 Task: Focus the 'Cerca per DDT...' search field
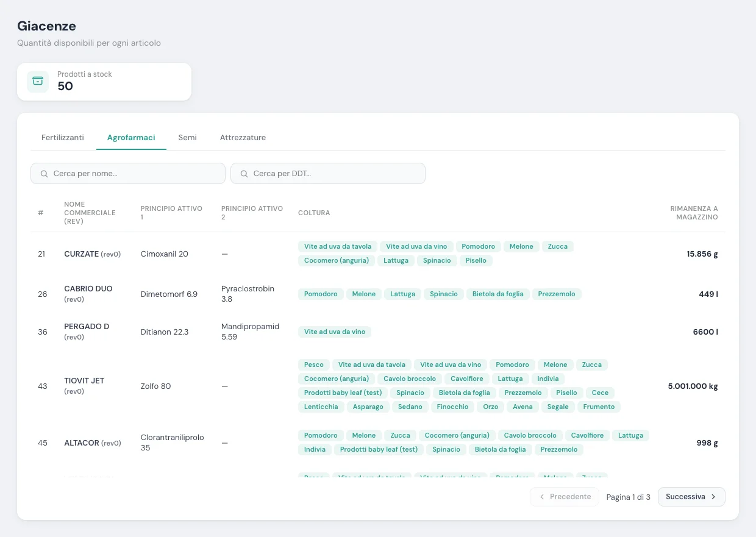[x=328, y=174]
